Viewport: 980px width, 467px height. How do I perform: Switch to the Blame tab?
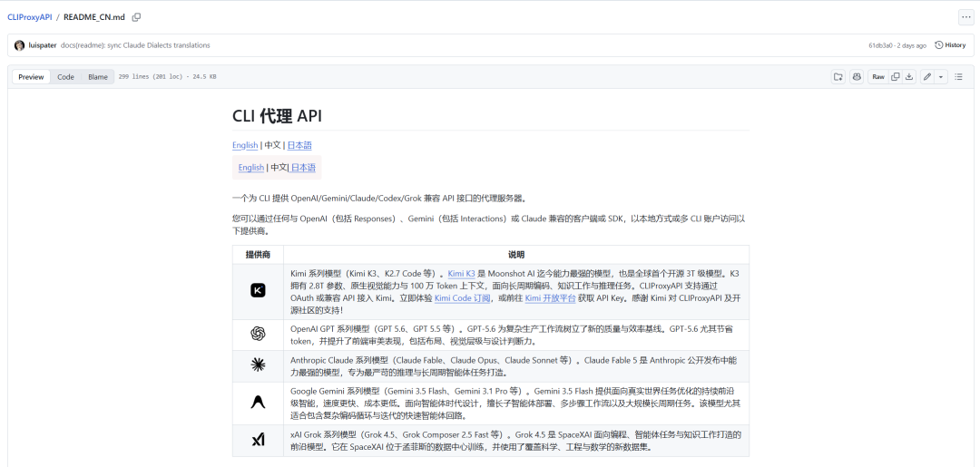click(x=97, y=77)
